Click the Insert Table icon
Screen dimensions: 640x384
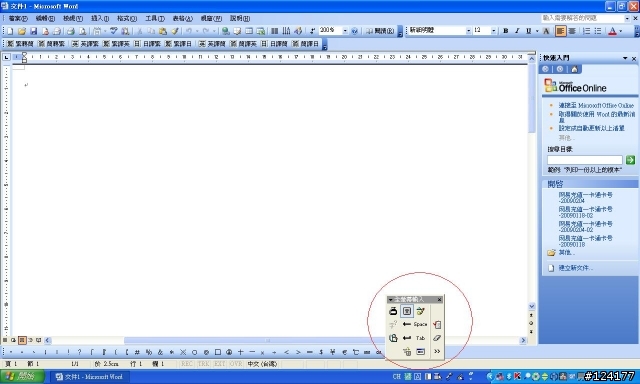click(249, 31)
